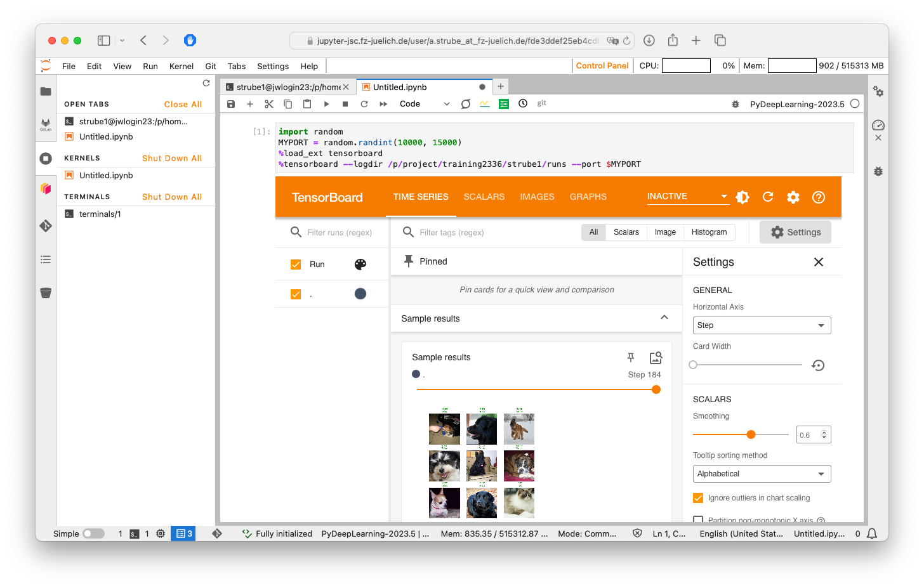Click the Control Panel link
924x588 pixels.
[602, 65]
